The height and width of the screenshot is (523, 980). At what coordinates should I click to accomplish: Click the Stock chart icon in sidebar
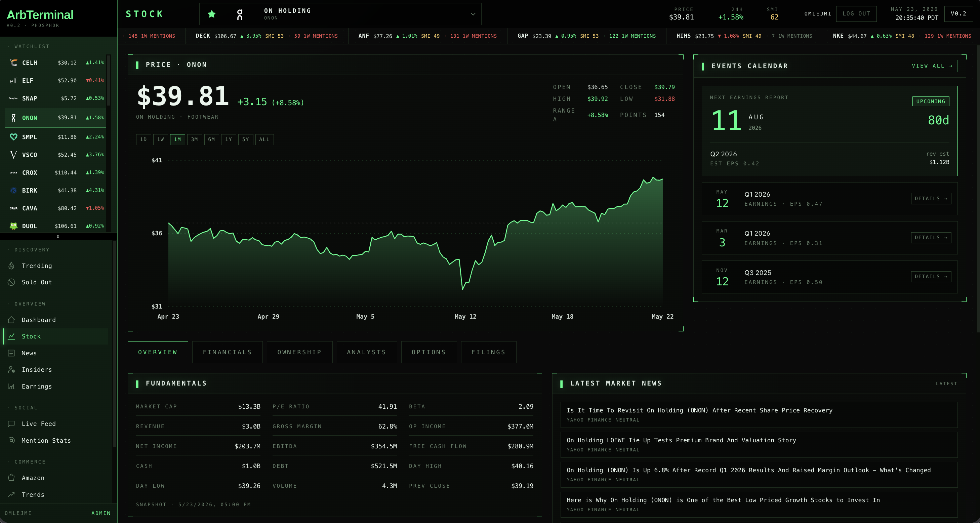coord(11,336)
